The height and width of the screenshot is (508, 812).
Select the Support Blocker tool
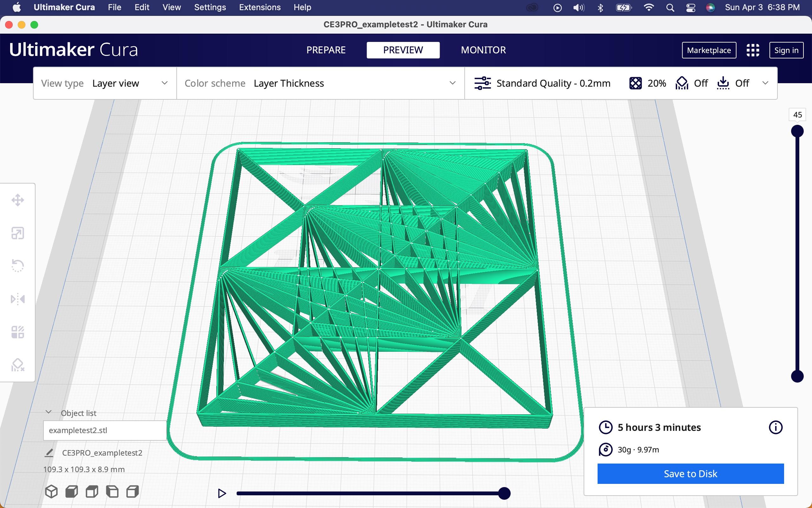(x=17, y=365)
